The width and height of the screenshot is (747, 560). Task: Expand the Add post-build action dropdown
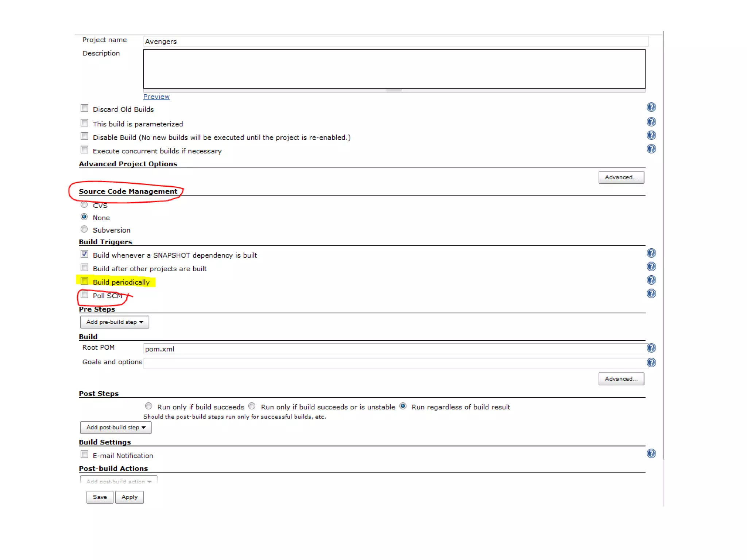coord(119,481)
